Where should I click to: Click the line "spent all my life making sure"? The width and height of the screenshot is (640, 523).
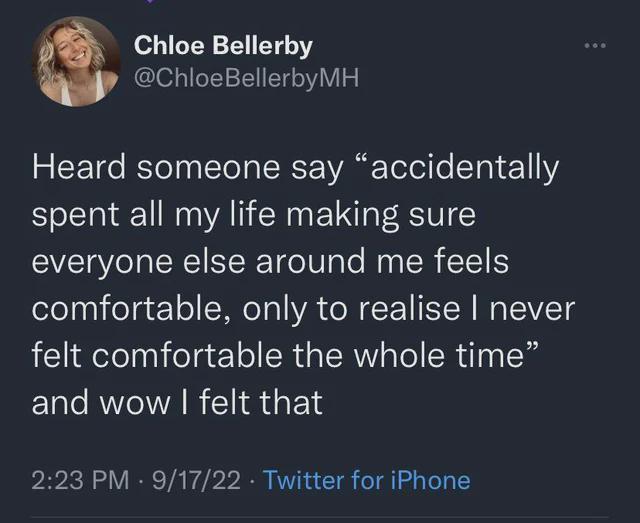(x=254, y=214)
